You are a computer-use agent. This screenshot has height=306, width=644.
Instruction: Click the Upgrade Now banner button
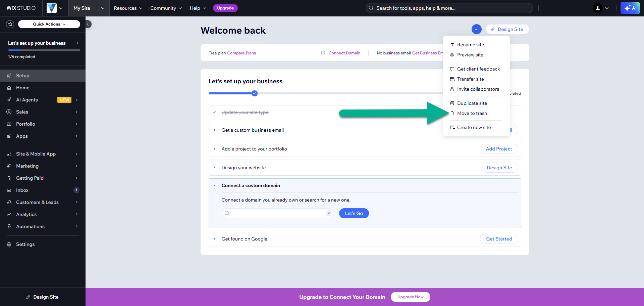pyautogui.click(x=410, y=297)
